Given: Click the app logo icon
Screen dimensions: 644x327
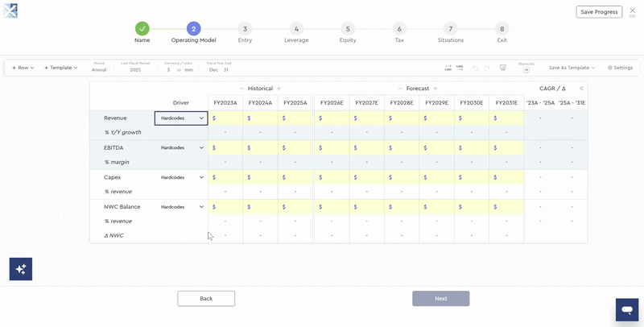Looking at the screenshot, I should click(x=10, y=10).
